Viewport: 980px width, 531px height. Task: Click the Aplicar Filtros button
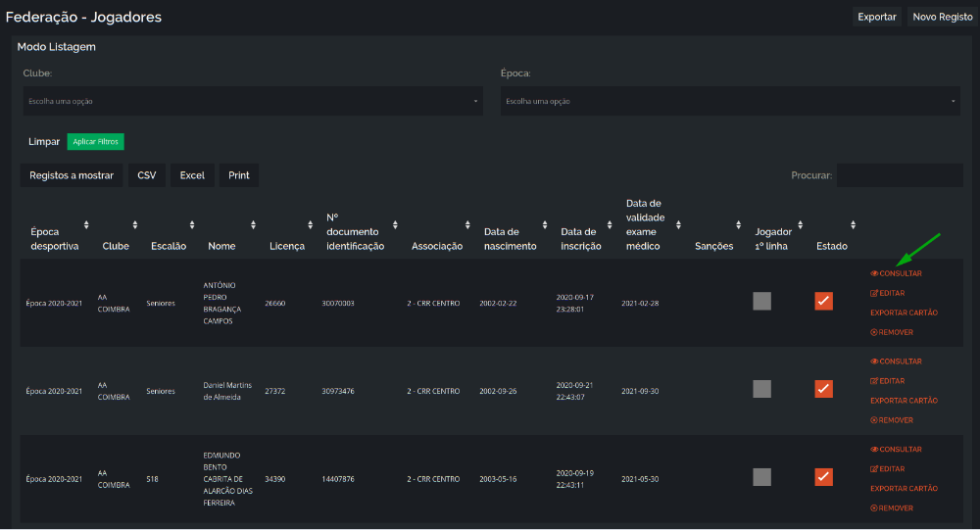[x=96, y=142]
